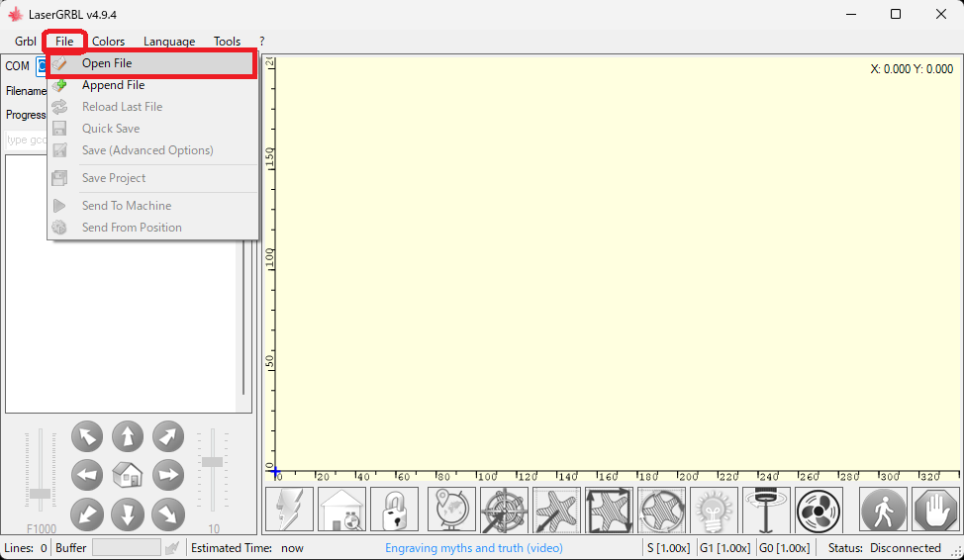The width and height of the screenshot is (964, 560).
Task: Click the jog home house icon
Action: (128, 475)
